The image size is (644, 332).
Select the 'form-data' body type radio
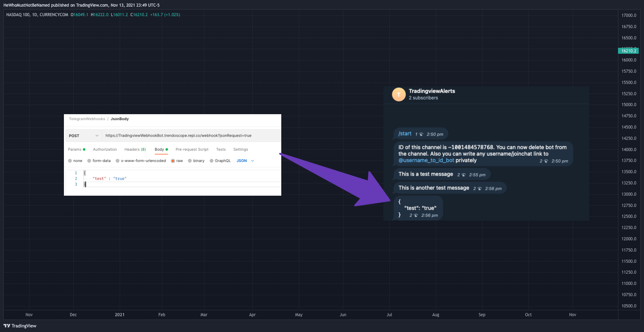(x=89, y=161)
